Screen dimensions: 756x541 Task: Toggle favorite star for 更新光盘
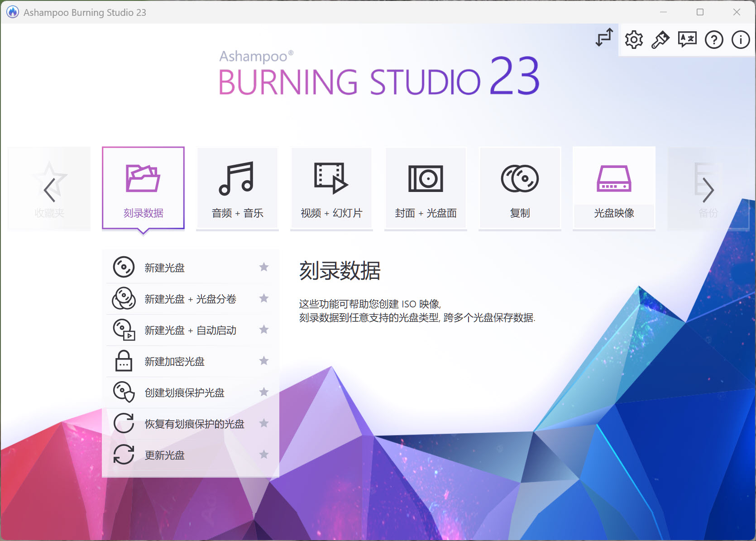pos(264,455)
